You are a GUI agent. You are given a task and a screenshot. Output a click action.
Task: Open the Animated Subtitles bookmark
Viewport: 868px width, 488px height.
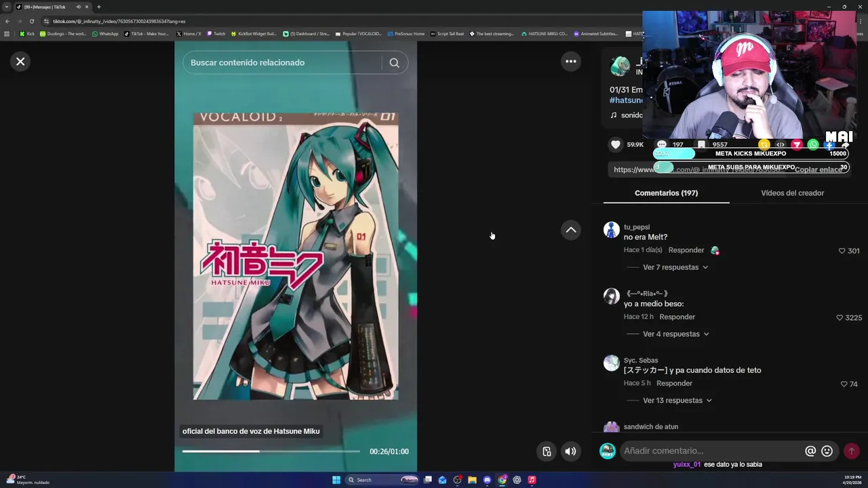coord(595,33)
